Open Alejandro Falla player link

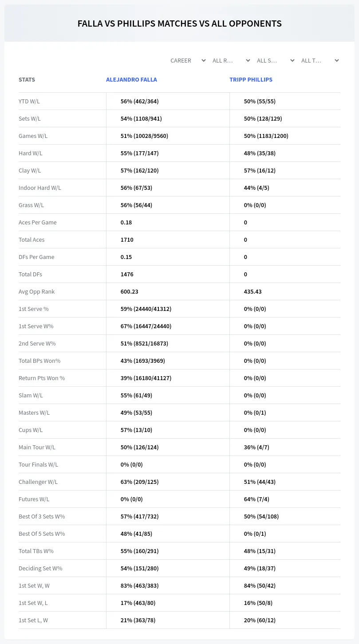pos(131,80)
